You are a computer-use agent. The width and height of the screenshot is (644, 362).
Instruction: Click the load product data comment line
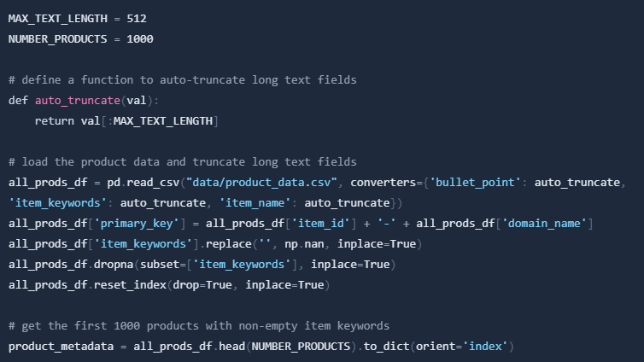(182, 161)
